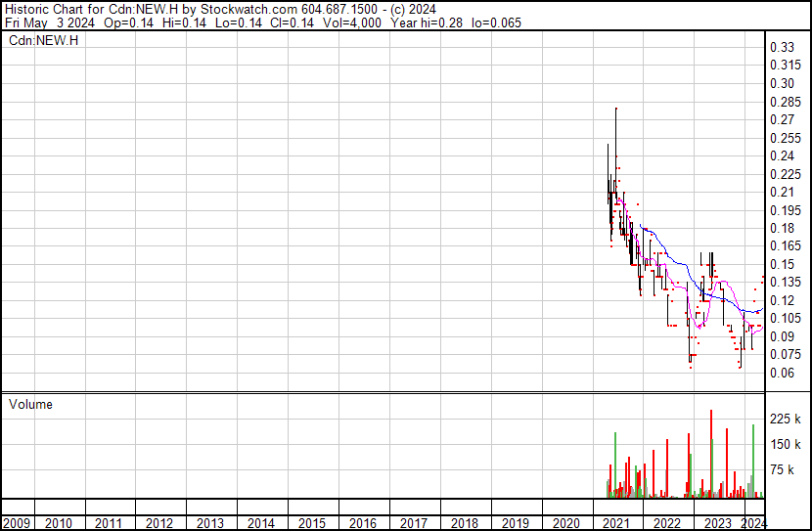Viewport: 812px width, 531px height.
Task: Click the 0.06 price axis value
Action: (x=782, y=373)
